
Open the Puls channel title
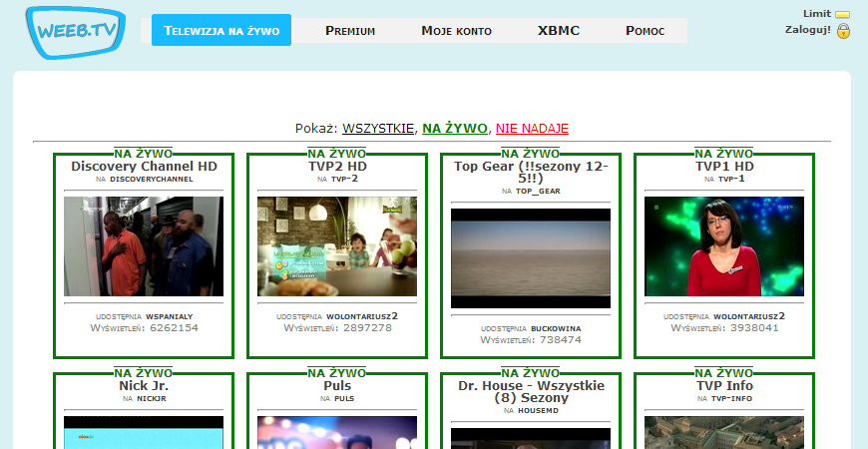(x=337, y=385)
